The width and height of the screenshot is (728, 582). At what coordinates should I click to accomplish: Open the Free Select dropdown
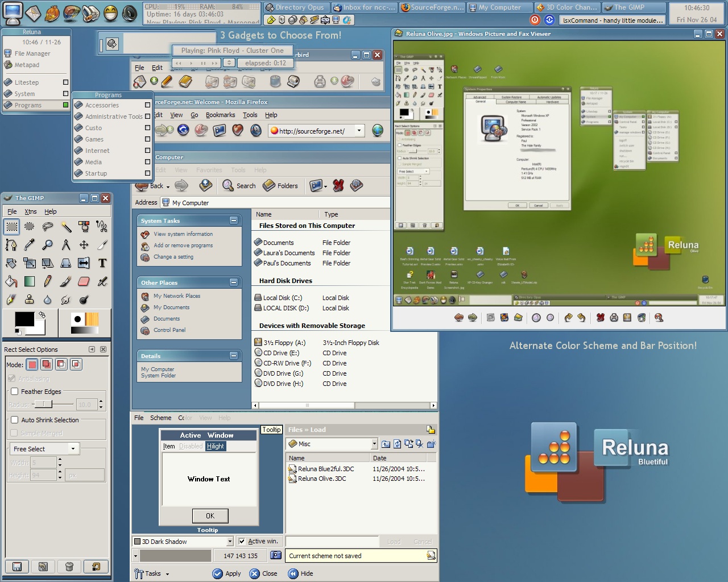tap(44, 449)
